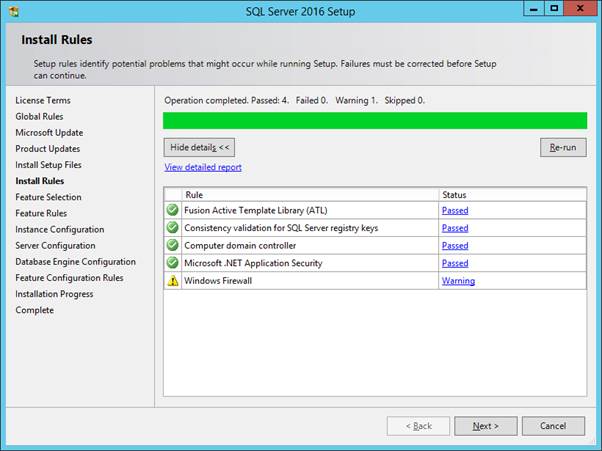Select Database Engine Configuration step in sidebar
The image size is (602, 451).
[76, 261]
